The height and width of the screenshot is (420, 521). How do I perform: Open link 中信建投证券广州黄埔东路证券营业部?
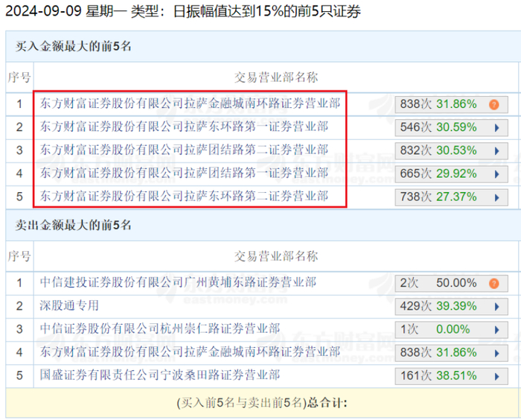[x=178, y=282]
